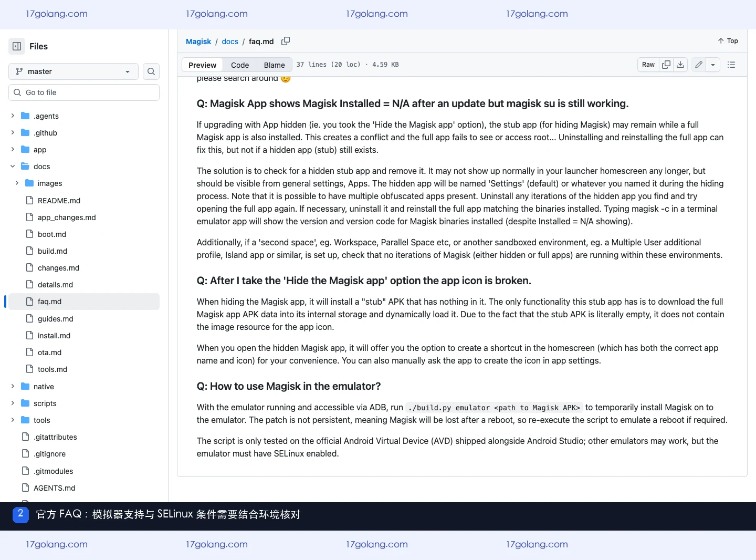Open the master branch selector

coord(73,71)
